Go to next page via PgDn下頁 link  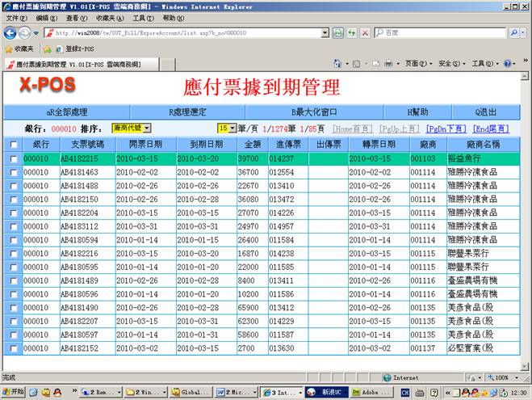(445, 128)
